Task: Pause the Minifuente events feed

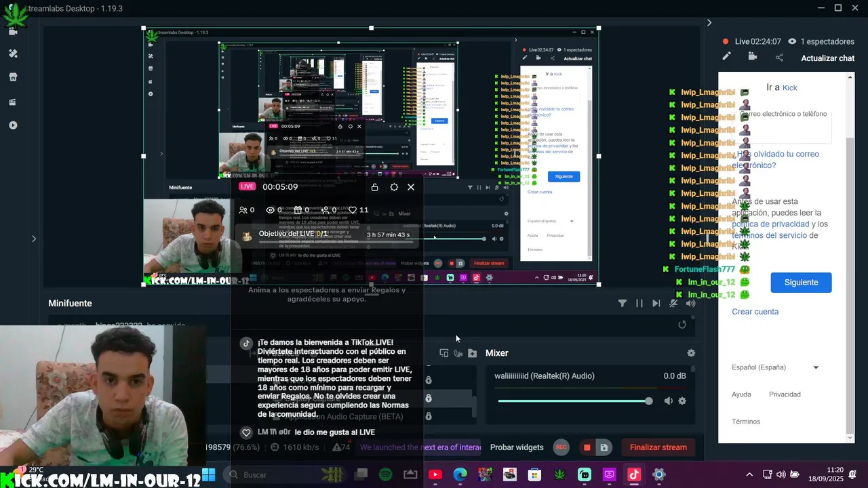Action: [639, 304]
